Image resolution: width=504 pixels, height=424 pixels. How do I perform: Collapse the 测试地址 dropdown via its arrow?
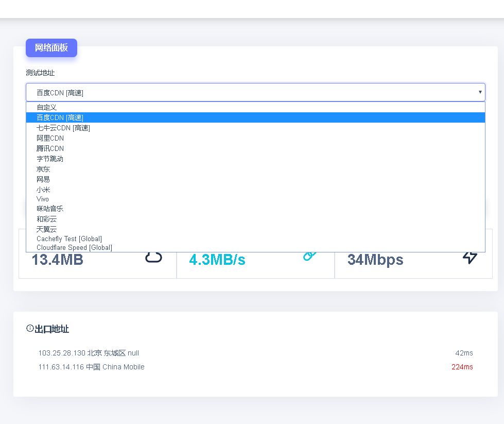[480, 92]
